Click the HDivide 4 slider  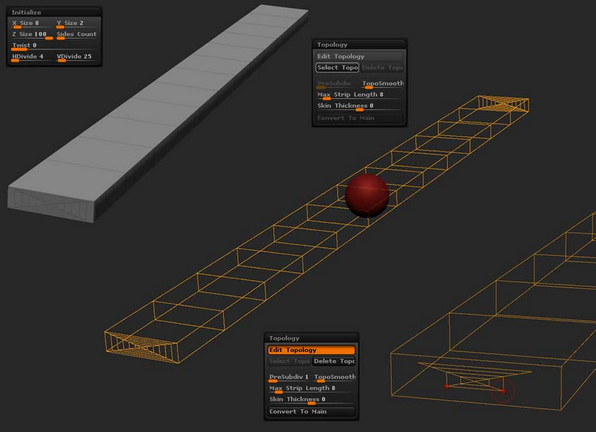point(32,57)
